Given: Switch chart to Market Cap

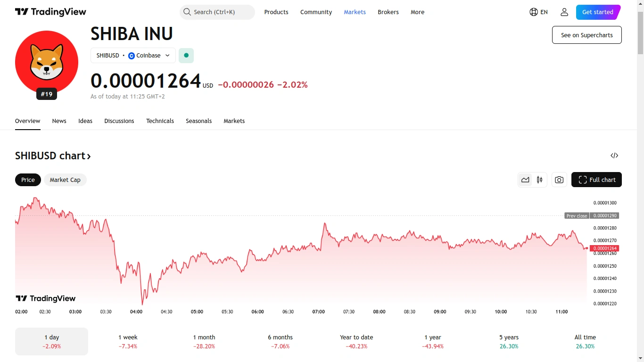Looking at the screenshot, I should (65, 180).
